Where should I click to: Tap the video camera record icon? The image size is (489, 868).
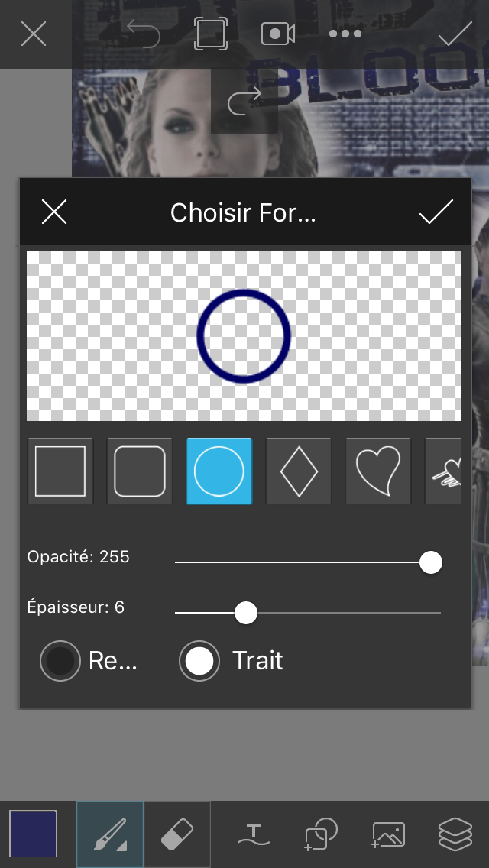pos(277,34)
